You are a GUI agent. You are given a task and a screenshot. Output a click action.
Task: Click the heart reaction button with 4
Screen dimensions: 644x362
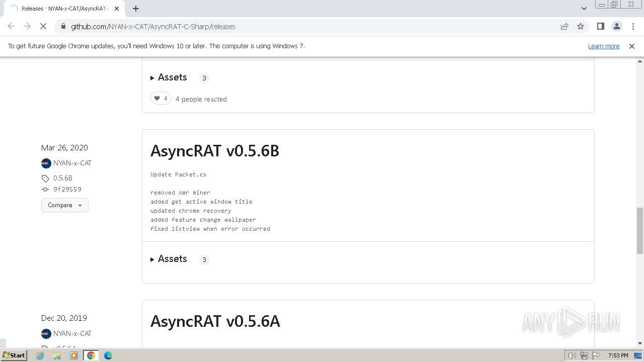(161, 99)
